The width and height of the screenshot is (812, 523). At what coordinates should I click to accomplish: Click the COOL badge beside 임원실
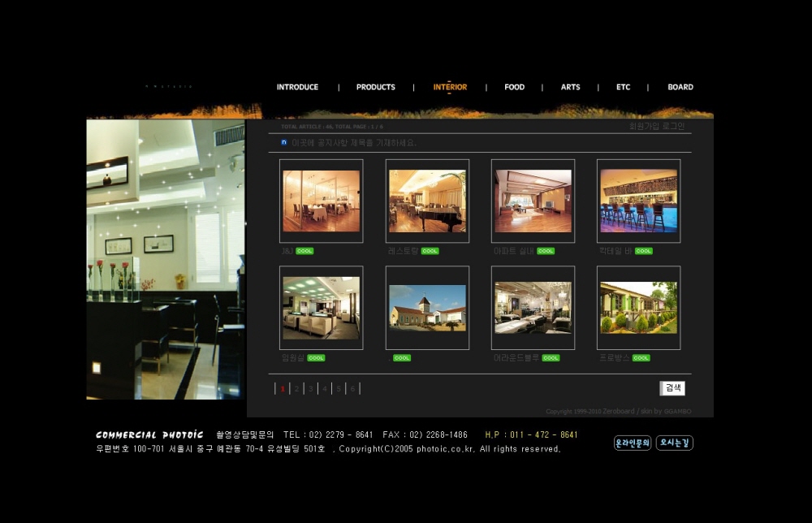(x=316, y=358)
